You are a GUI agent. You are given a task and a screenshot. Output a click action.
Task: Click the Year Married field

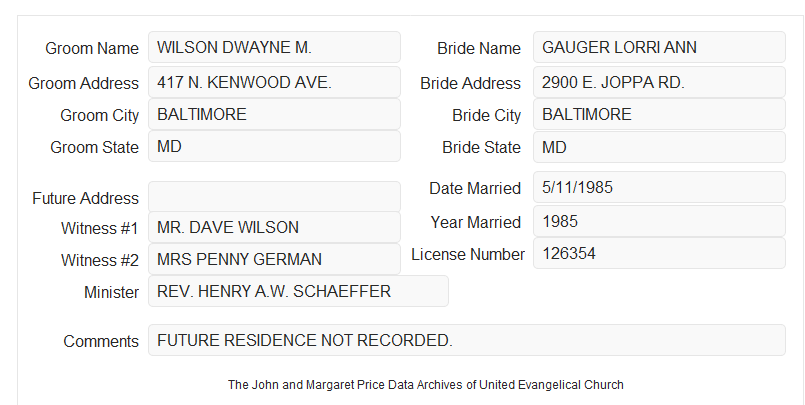tap(659, 221)
